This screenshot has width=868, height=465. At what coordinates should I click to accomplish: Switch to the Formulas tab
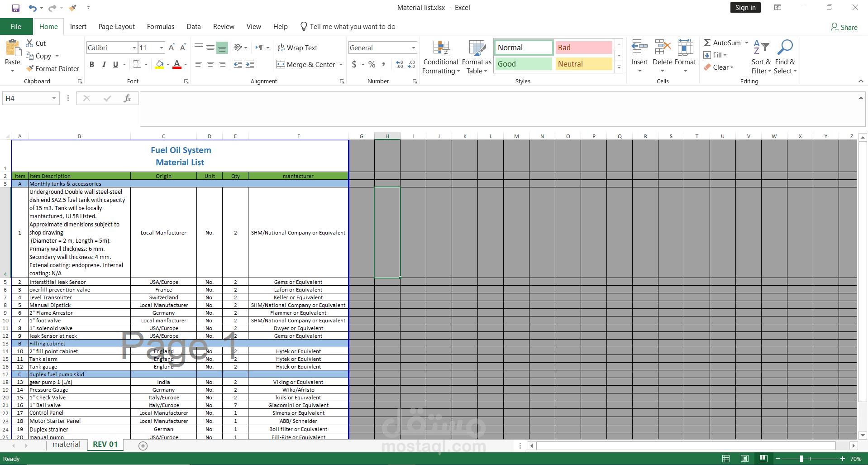pos(161,26)
